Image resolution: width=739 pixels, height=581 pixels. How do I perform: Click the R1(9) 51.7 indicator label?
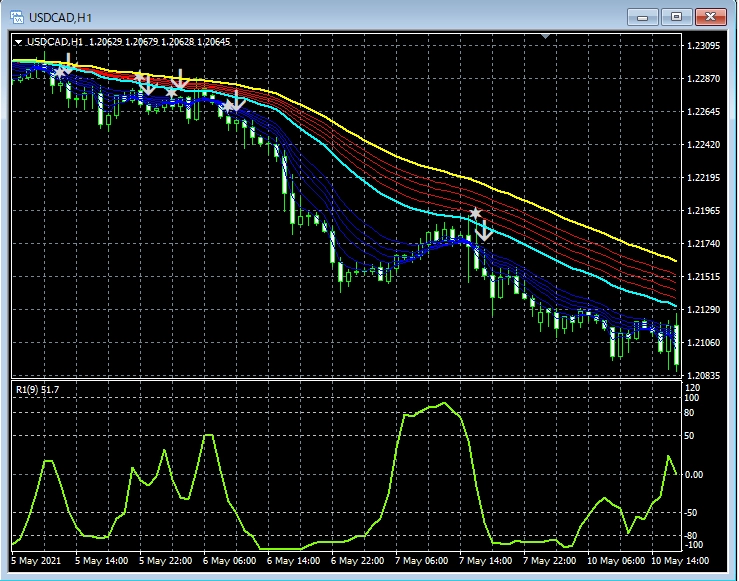click(39, 387)
